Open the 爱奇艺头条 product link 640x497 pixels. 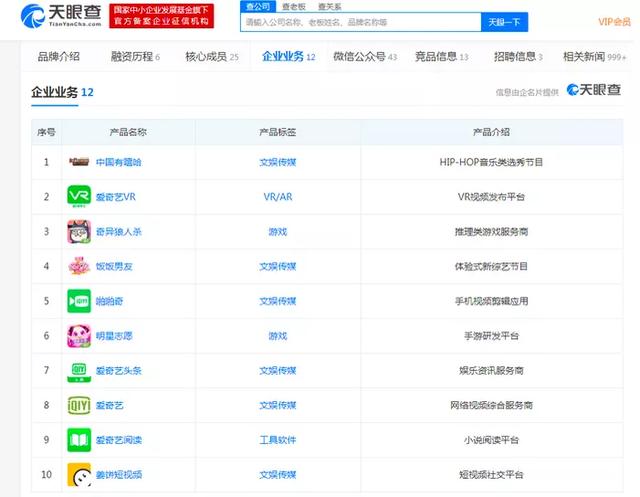point(118,371)
